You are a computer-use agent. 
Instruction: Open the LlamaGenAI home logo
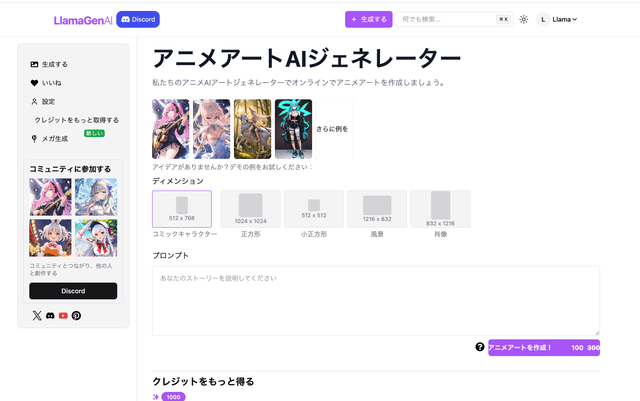click(83, 20)
